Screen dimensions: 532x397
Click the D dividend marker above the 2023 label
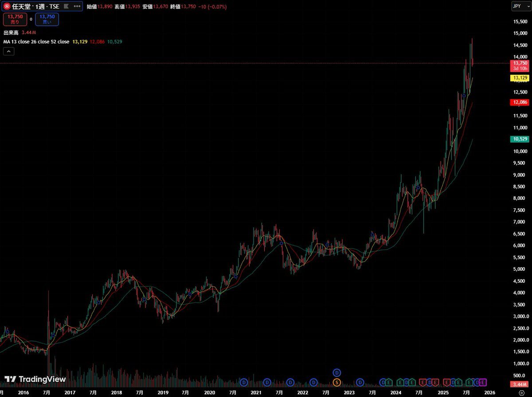(x=360, y=382)
